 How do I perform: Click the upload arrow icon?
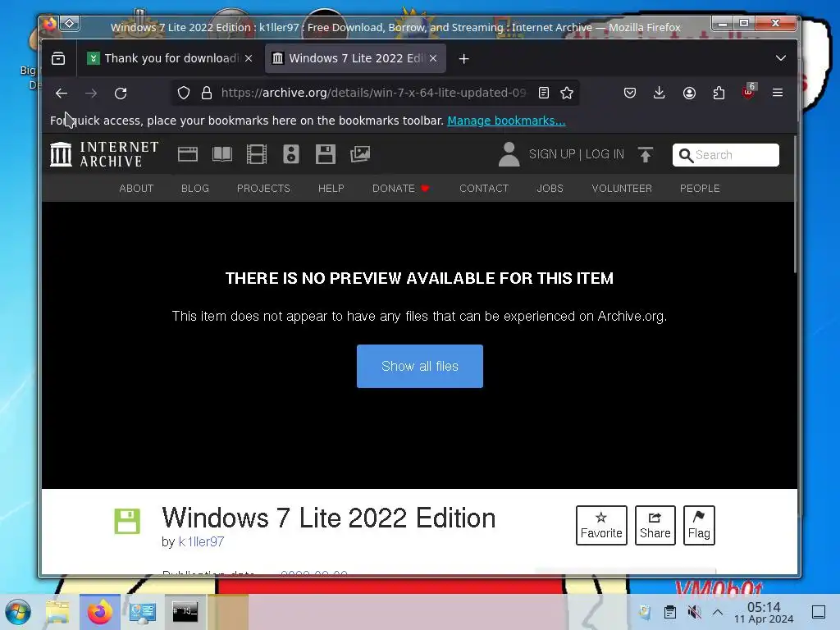point(646,154)
